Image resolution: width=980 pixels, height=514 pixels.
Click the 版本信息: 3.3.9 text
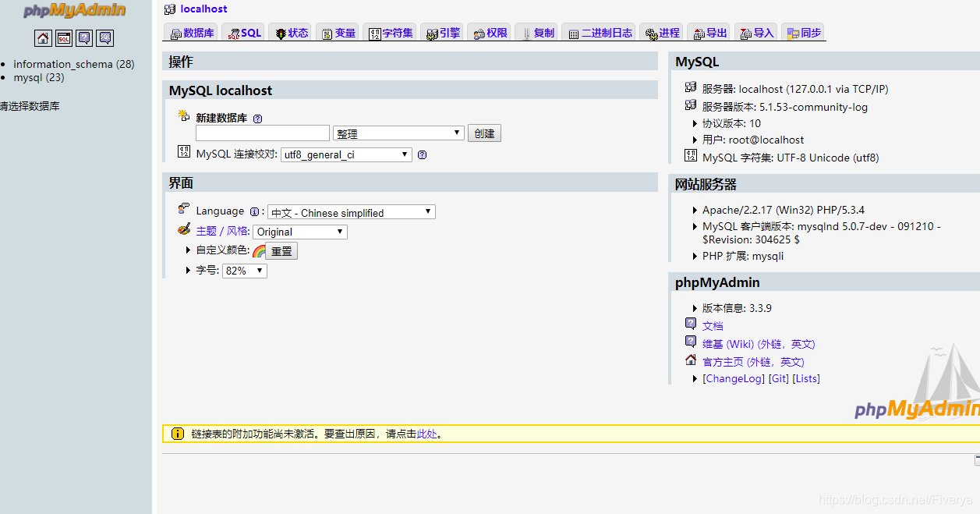coord(737,308)
